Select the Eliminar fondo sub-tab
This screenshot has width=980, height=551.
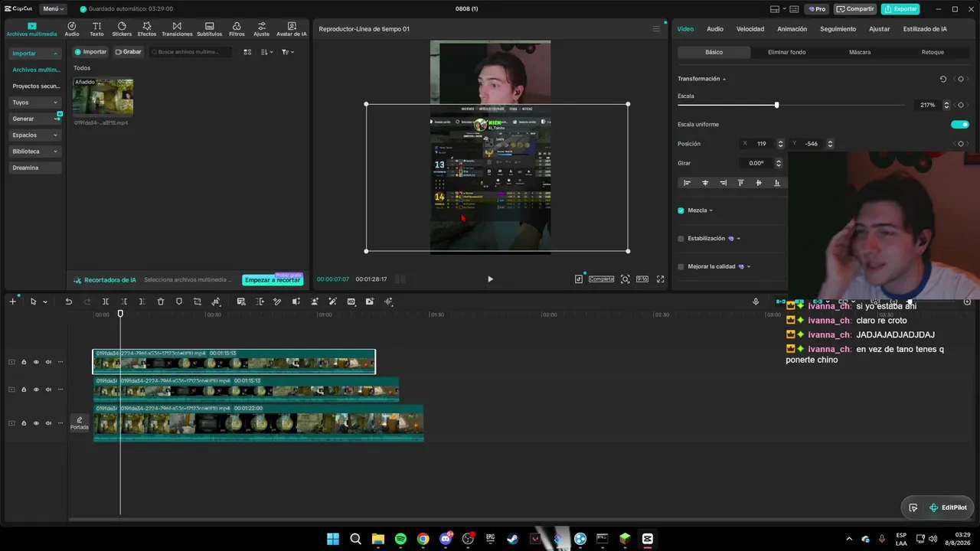tap(786, 52)
